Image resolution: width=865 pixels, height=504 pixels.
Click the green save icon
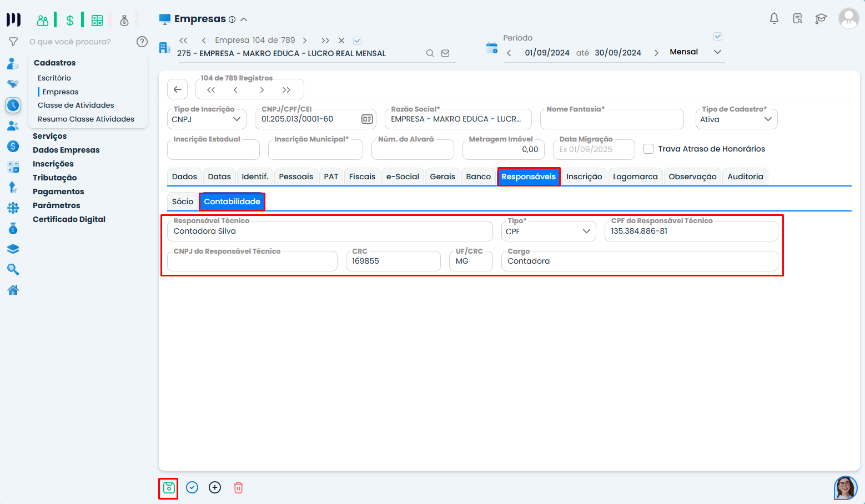pos(169,488)
